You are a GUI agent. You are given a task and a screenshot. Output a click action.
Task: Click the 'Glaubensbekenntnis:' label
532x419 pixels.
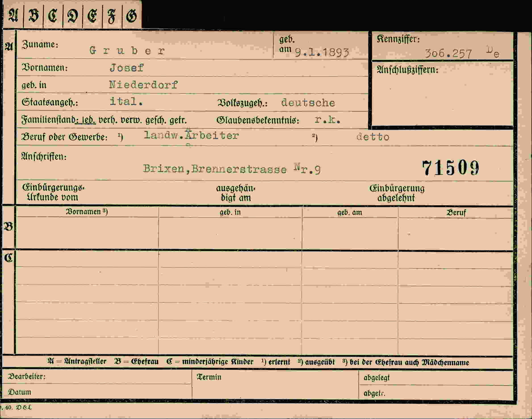[258, 120]
